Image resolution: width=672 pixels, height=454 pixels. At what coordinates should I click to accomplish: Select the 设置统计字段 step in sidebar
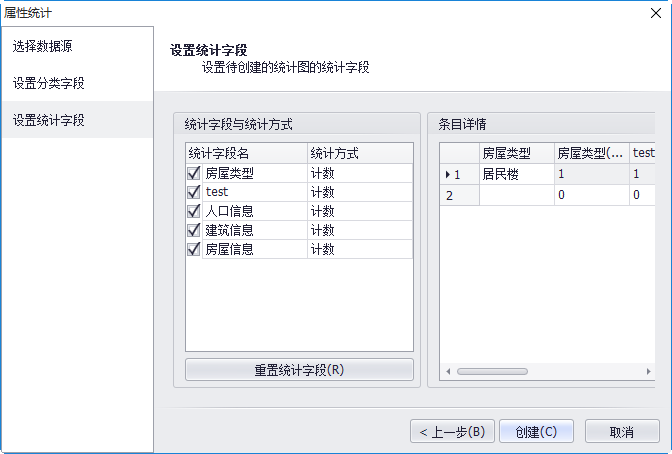pyautogui.click(x=77, y=120)
